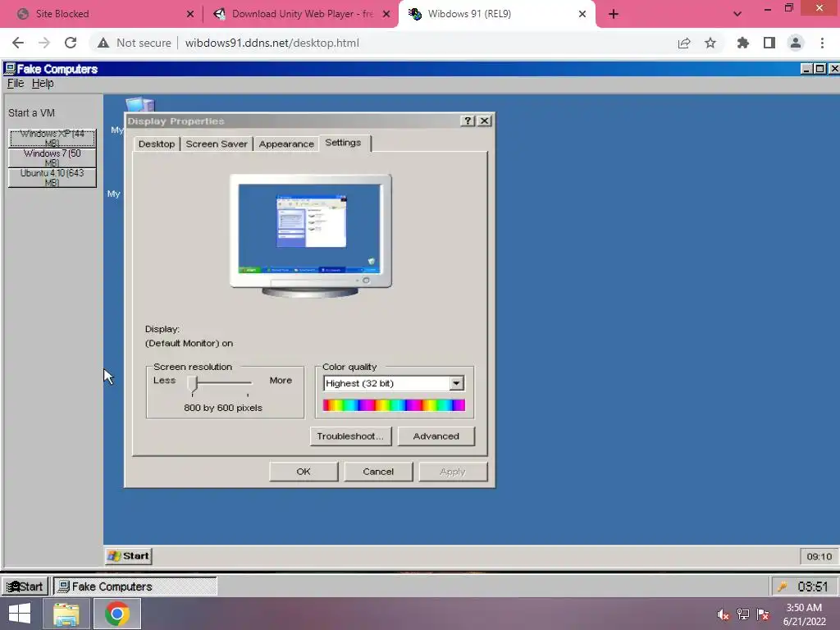Click the Chrome forward arrow
This screenshot has width=840, height=630.
click(x=44, y=43)
